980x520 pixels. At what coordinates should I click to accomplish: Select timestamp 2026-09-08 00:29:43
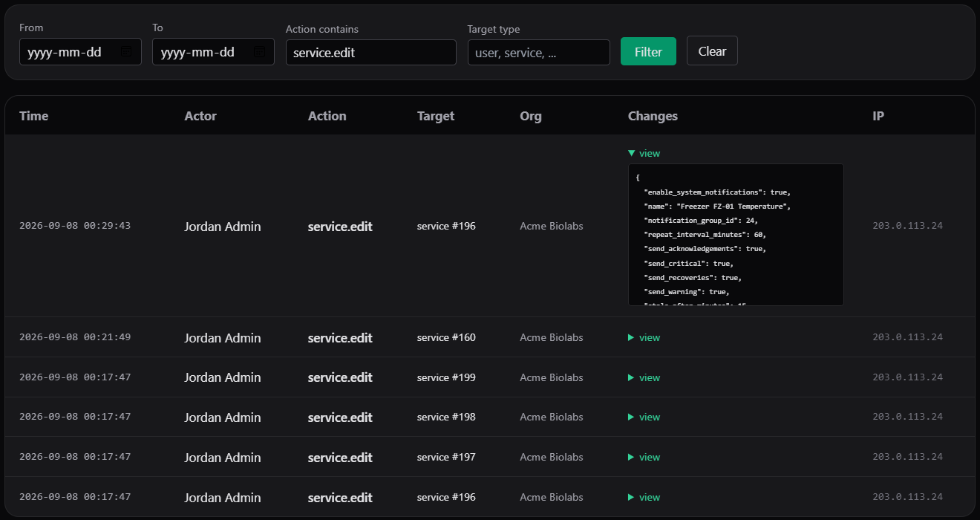pyautogui.click(x=75, y=225)
